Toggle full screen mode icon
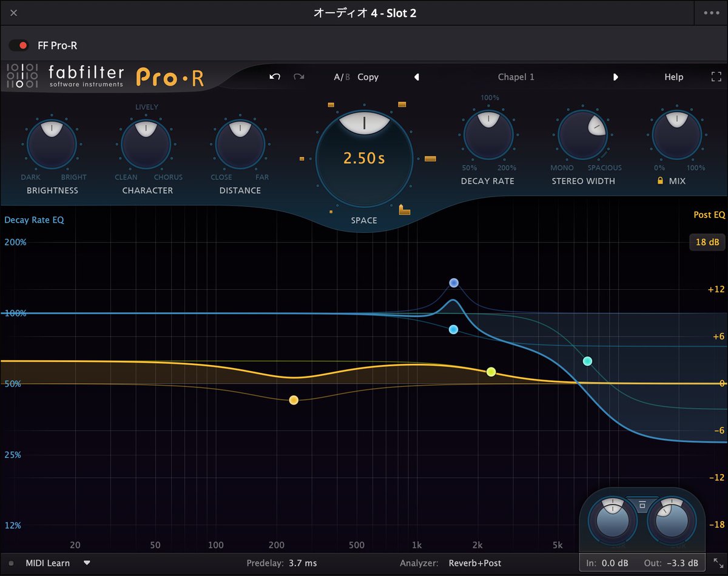Image resolution: width=728 pixels, height=576 pixels. click(715, 77)
